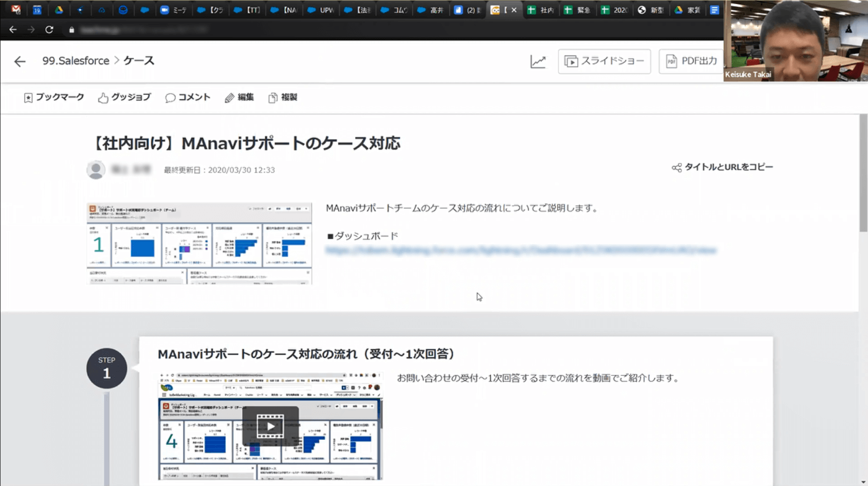The image size is (868, 486).
Task: Open the コメント comments
Action: tap(188, 98)
